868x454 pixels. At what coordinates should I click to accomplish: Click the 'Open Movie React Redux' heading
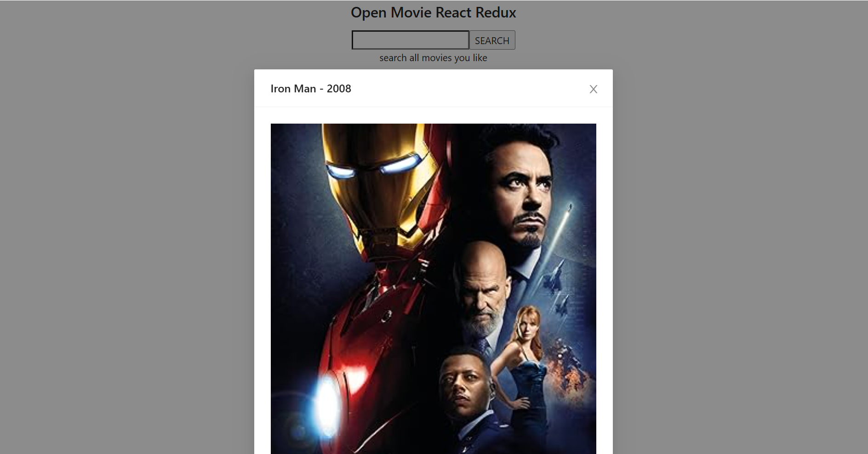coord(434,12)
